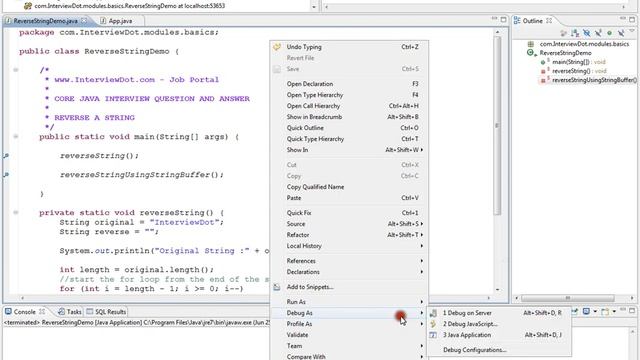This screenshot has height=360, width=640.
Task: Toggle breakpoint marker beside reverseString() call
Action: [x=6, y=156]
